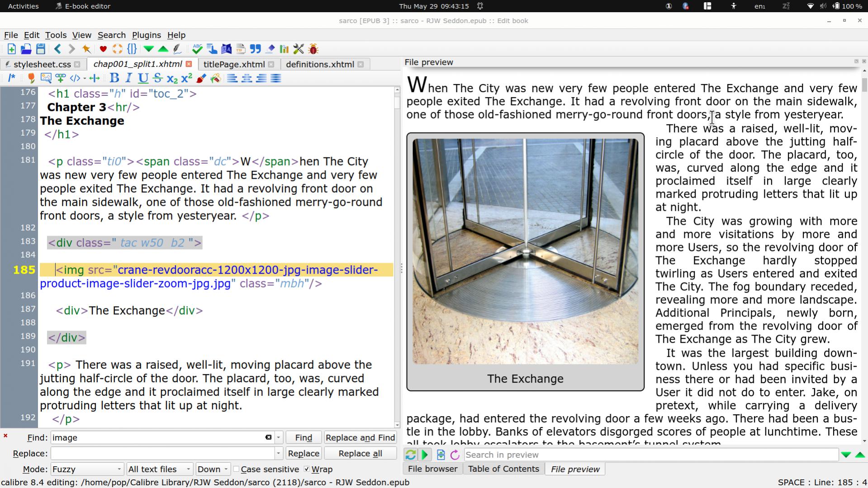Viewport: 868px width, 488px height.
Task: Click the Replace button
Action: coord(304,454)
